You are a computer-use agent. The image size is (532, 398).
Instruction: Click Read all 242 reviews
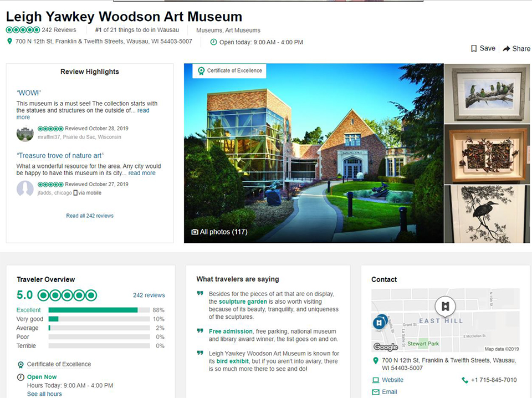[90, 216]
